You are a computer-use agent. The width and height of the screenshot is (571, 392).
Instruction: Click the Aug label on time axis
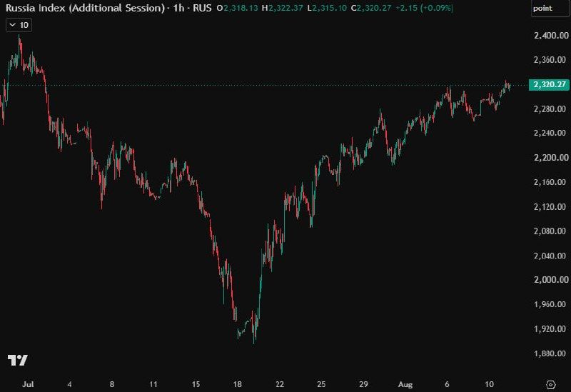pyautogui.click(x=405, y=384)
